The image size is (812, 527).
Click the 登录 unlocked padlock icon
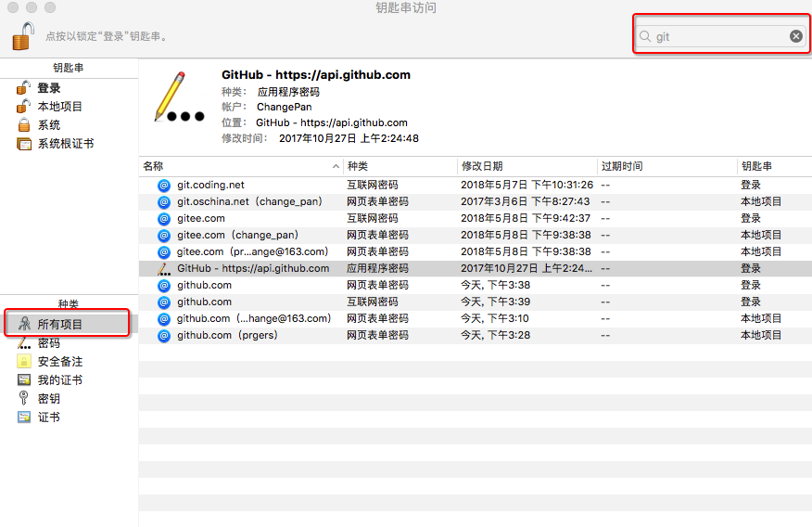tap(23, 88)
